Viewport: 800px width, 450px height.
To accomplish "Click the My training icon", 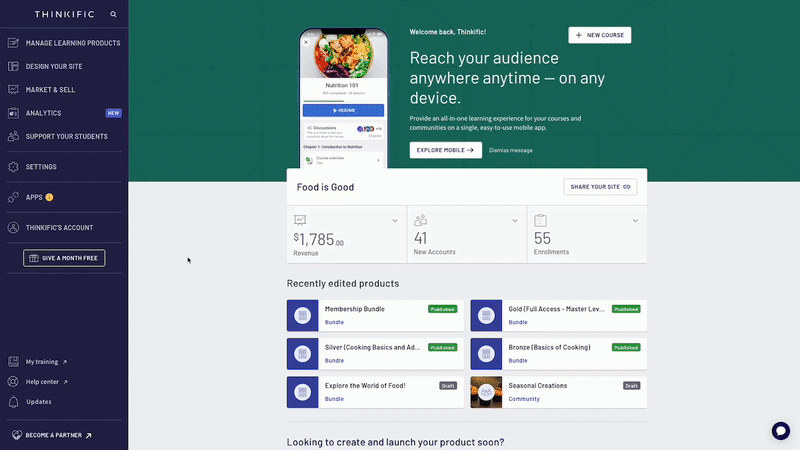I will pyautogui.click(x=13, y=362).
